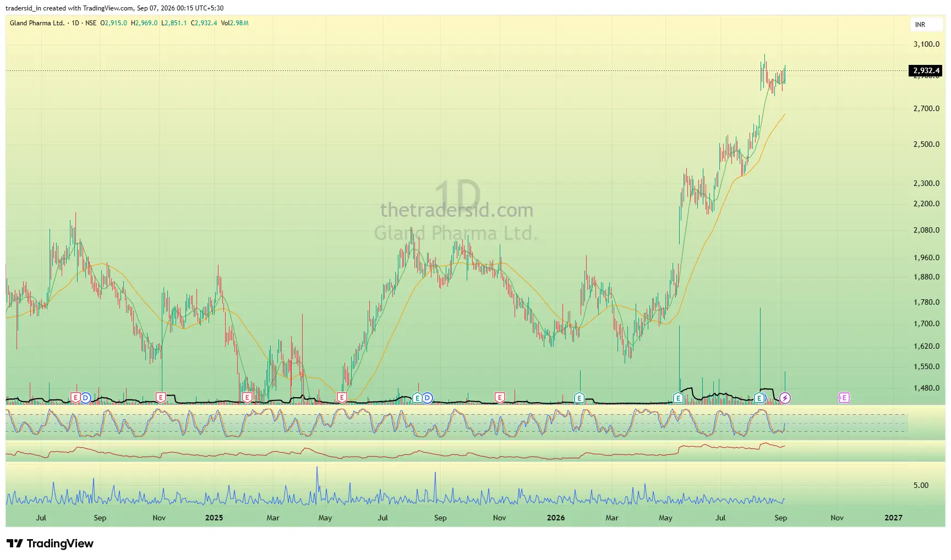Click the 2027 year label on time axis

(x=893, y=518)
